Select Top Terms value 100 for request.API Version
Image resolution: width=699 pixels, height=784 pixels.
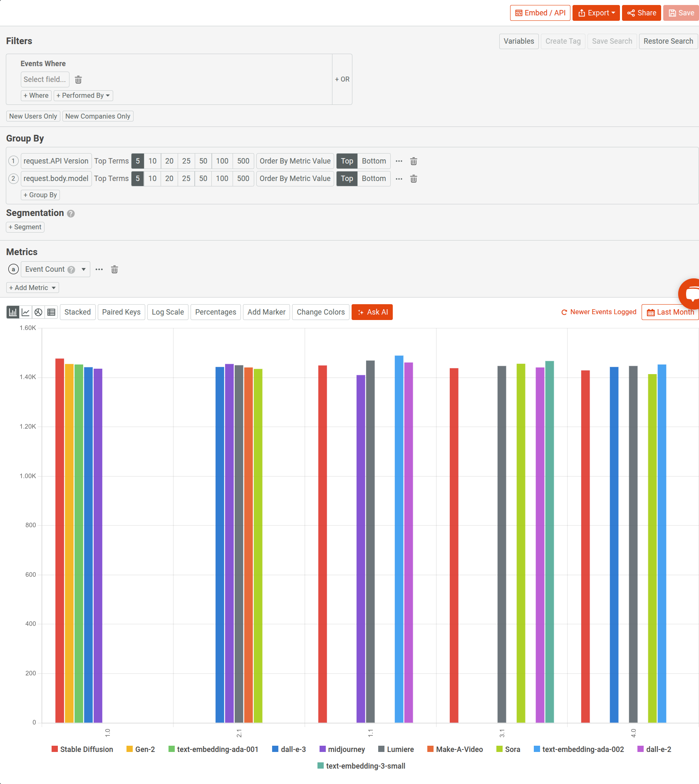pos(222,161)
